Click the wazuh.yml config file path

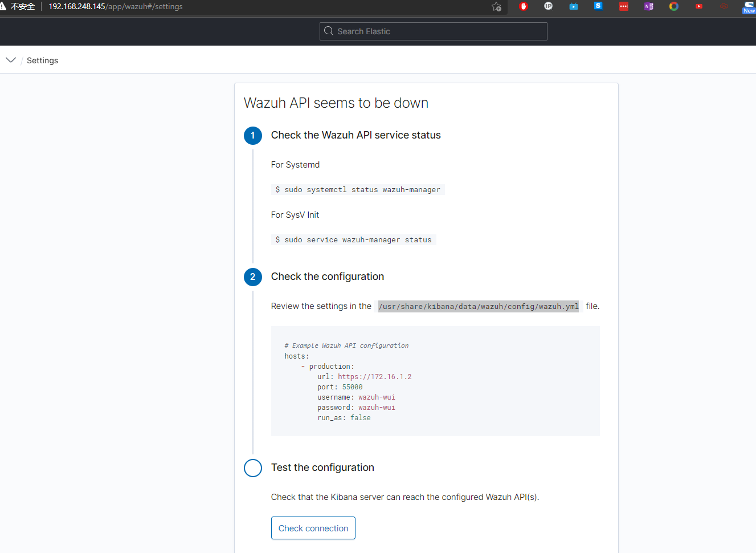click(479, 306)
